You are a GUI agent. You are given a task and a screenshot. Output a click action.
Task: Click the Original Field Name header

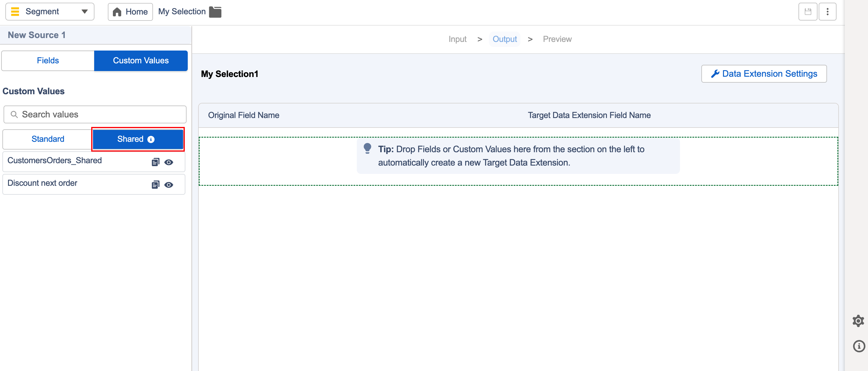click(x=244, y=115)
